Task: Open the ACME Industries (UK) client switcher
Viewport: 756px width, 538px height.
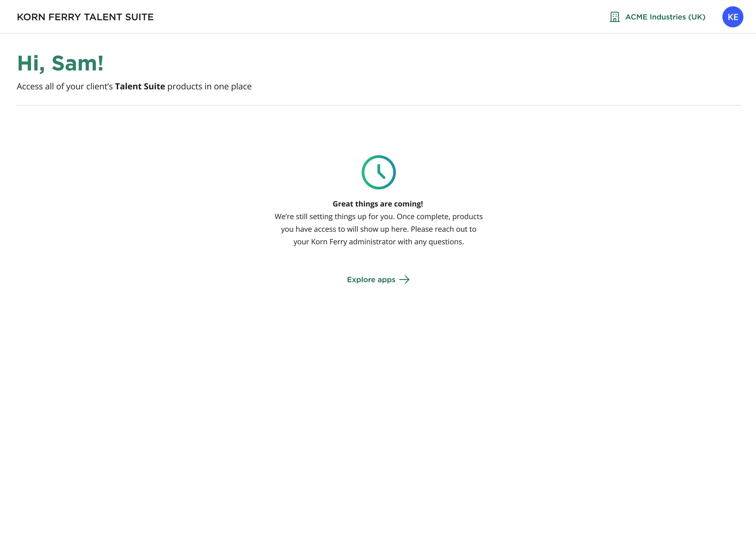Action: pos(665,17)
